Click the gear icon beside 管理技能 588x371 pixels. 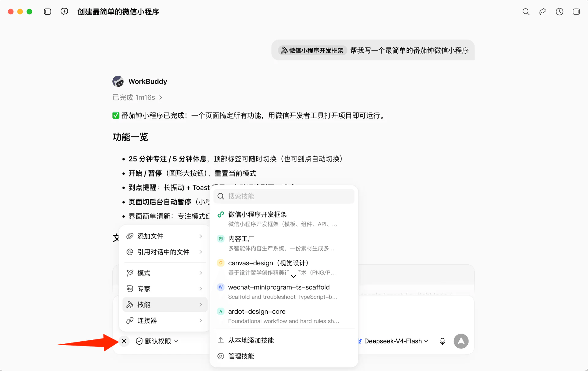(221, 356)
